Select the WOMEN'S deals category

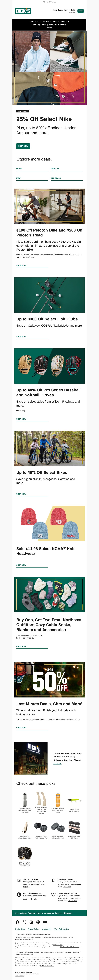pyautogui.click(x=55, y=169)
